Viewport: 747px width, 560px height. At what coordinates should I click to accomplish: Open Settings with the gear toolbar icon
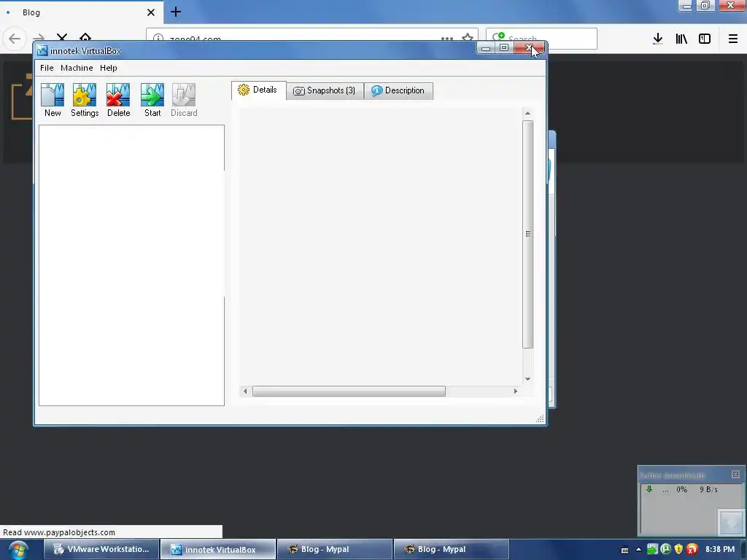(x=85, y=96)
